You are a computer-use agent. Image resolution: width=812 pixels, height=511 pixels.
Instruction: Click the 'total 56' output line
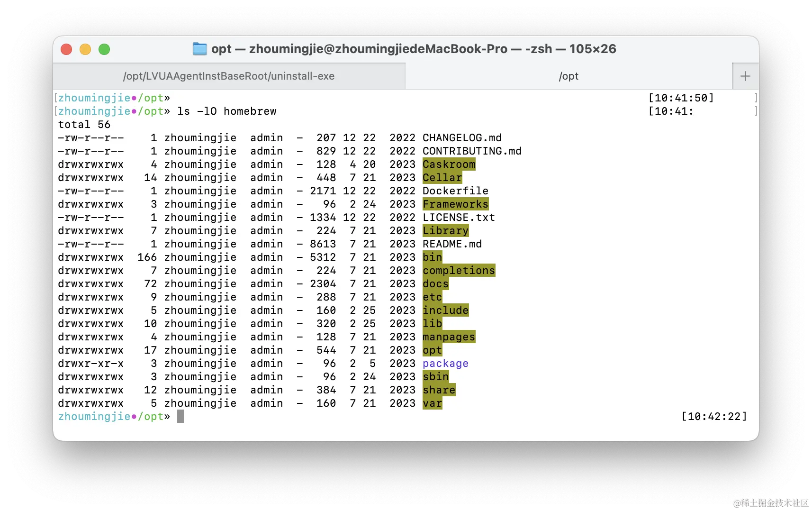pyautogui.click(x=84, y=125)
